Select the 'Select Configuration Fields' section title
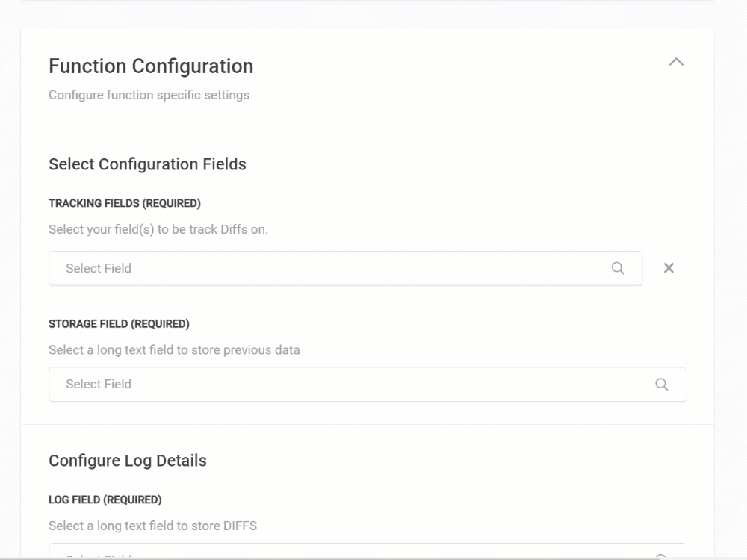747x560 pixels. tap(147, 164)
